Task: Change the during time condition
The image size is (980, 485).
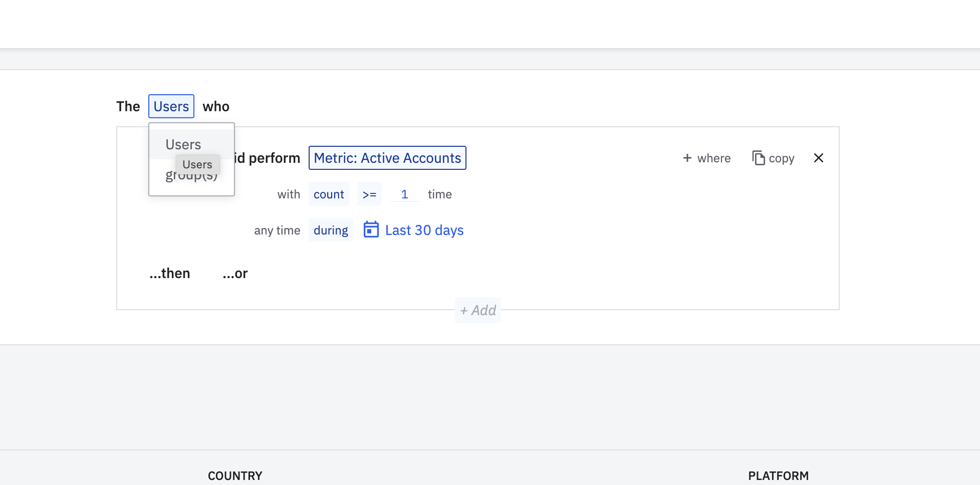Action: tap(331, 230)
